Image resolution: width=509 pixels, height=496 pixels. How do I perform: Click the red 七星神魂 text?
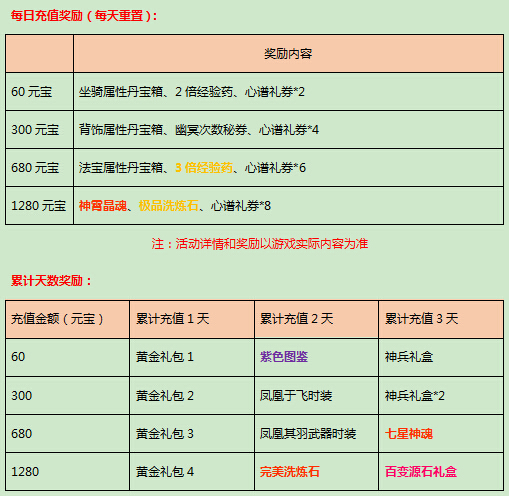[409, 434]
